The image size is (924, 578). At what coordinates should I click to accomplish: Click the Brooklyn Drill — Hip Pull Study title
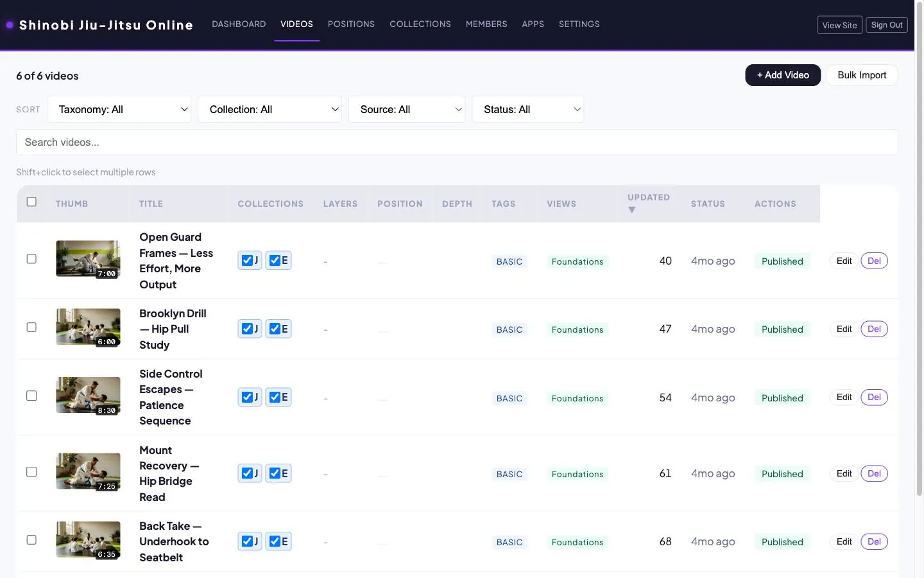click(x=173, y=329)
